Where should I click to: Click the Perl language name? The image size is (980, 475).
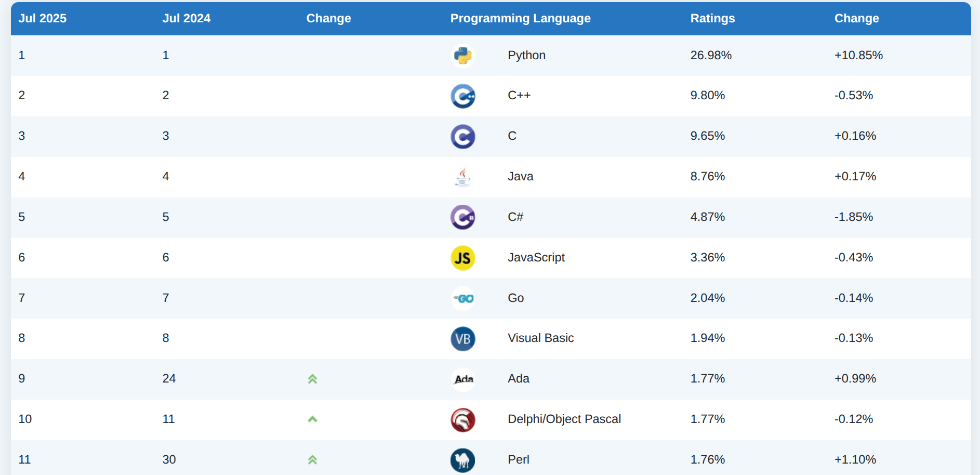pos(518,459)
